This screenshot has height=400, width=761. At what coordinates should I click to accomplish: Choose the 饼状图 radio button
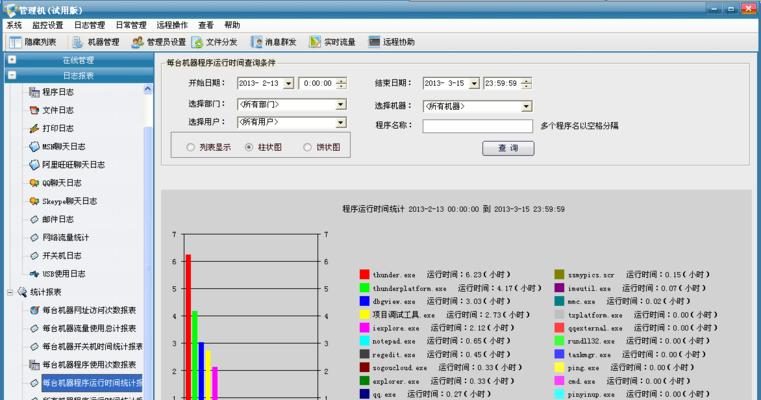pos(307,147)
